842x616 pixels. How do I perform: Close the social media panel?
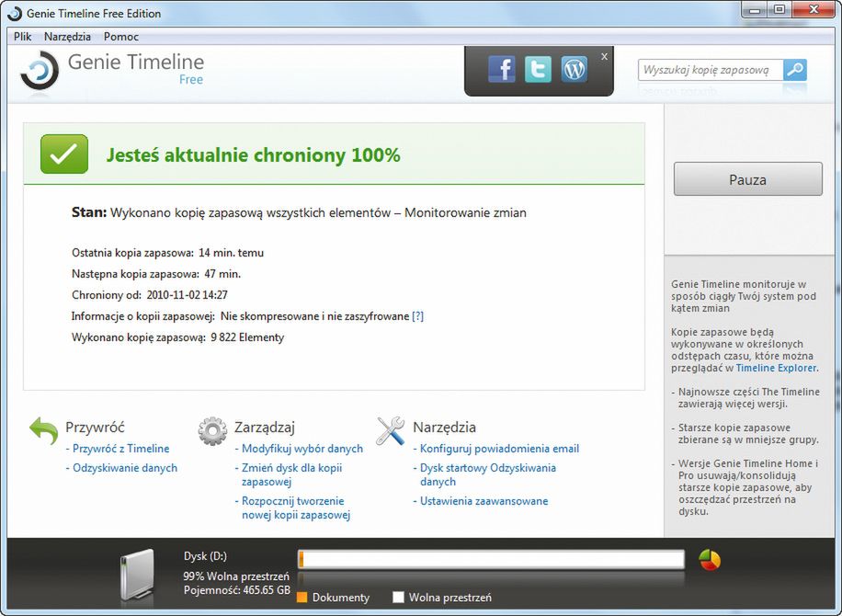pyautogui.click(x=604, y=56)
